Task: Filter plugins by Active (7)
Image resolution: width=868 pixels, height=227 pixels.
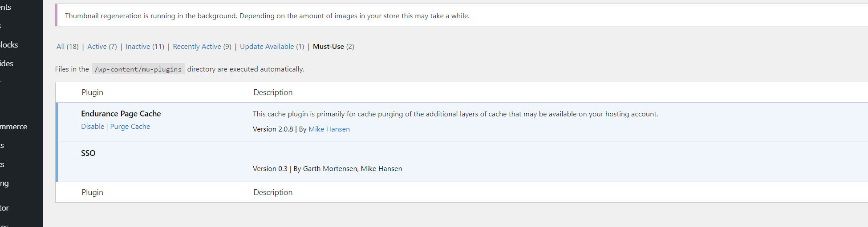Action: pyautogui.click(x=102, y=47)
